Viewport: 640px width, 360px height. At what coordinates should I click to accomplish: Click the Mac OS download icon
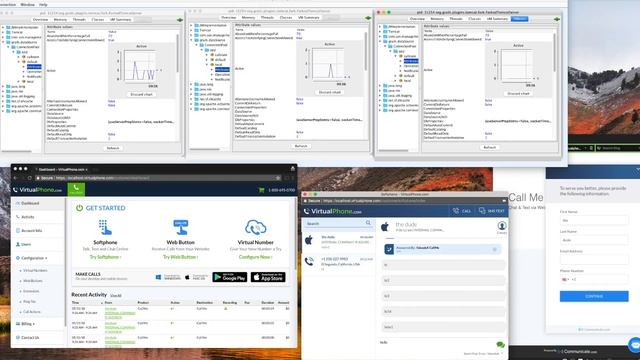[x=187, y=277]
